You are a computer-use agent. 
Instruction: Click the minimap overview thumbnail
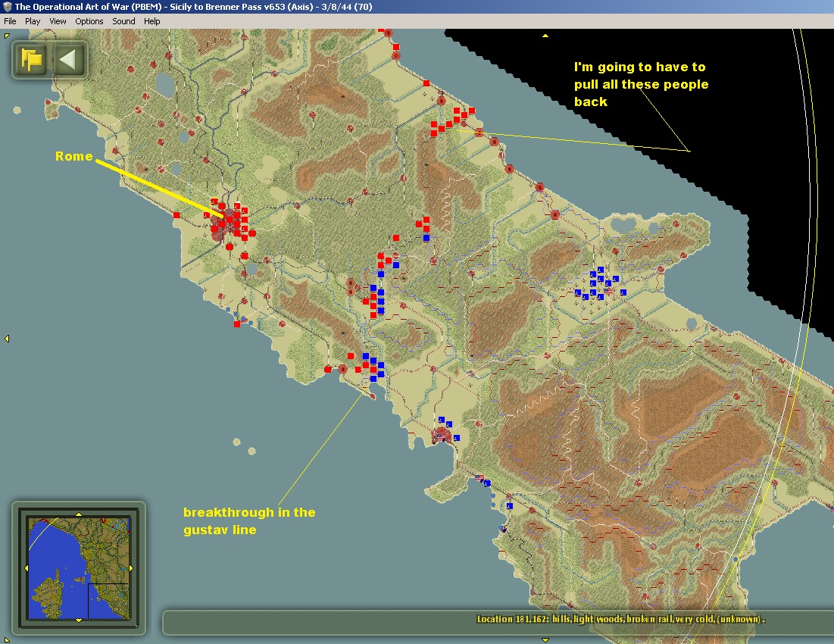tap(79, 568)
